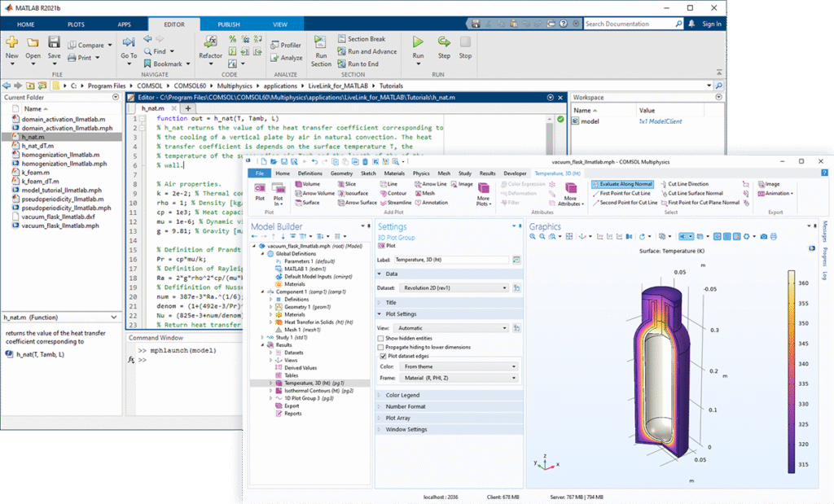Click the MATLAB Save disk icon
Viewport: 834px width, 504px height.
pyautogui.click(x=55, y=42)
